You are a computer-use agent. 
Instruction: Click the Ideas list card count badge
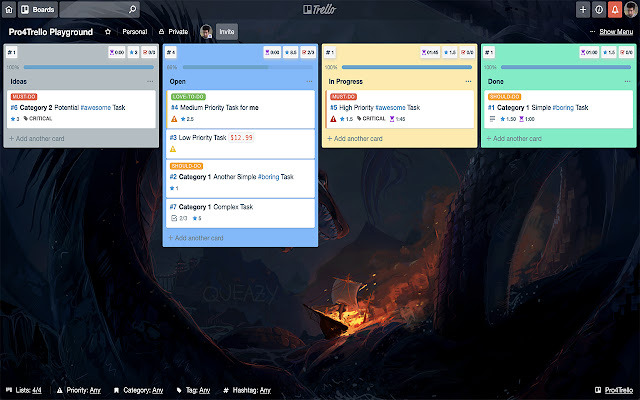tap(11, 52)
